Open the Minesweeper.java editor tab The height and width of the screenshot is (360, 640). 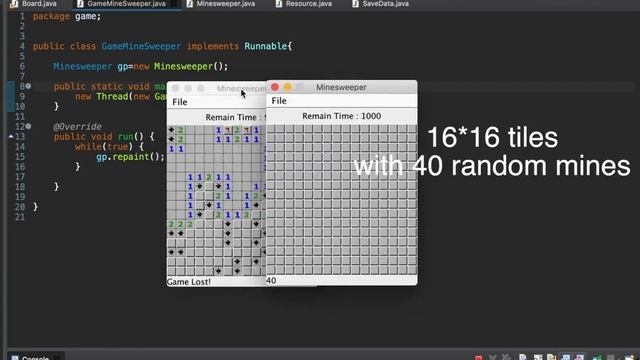tap(225, 4)
